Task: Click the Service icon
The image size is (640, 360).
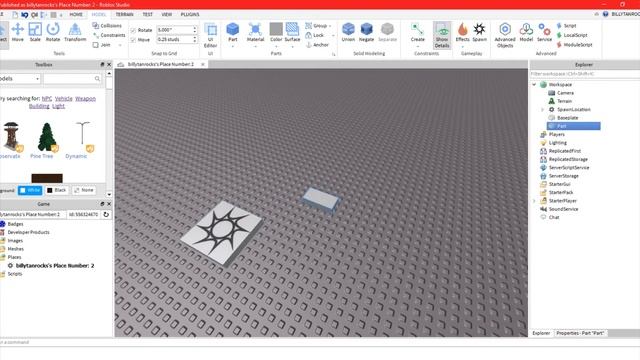Action: point(544,29)
